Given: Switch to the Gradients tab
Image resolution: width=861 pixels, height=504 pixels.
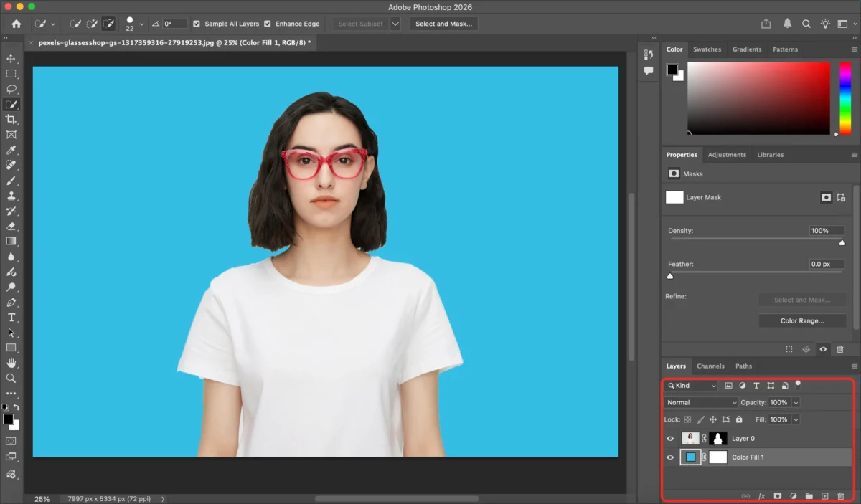Looking at the screenshot, I should (x=747, y=49).
